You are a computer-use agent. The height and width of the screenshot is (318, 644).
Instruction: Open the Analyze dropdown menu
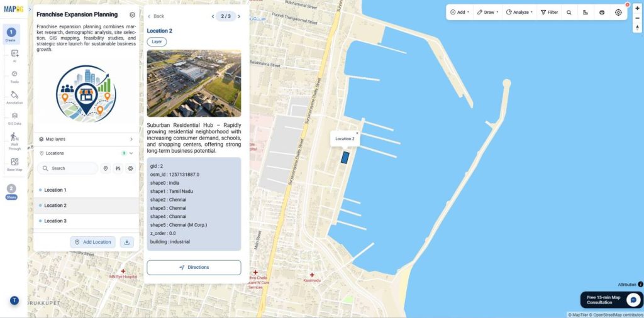click(x=519, y=13)
